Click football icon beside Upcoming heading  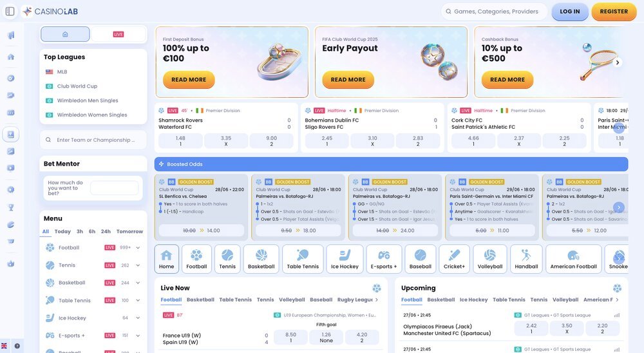[x=617, y=288]
